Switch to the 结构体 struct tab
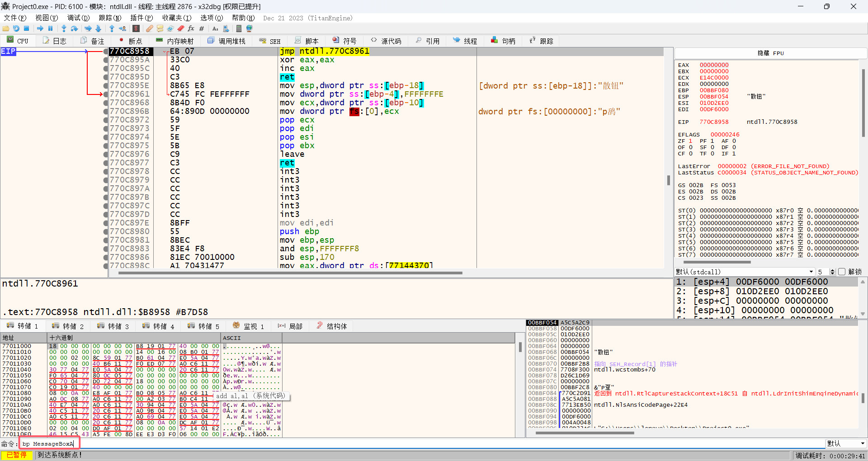Image resolution: width=868 pixels, height=461 pixels. coord(332,326)
